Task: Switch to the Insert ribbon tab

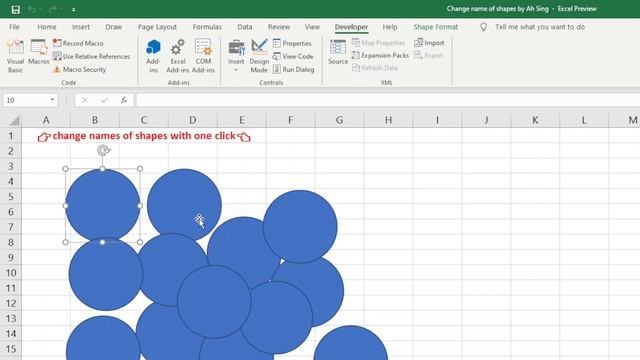Action: tap(80, 27)
